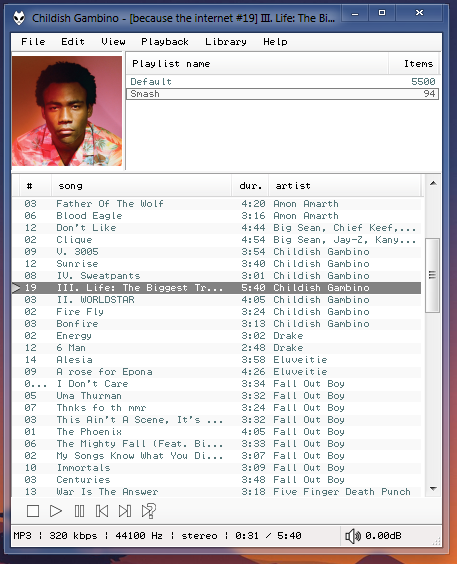Click the scrollbar down arrow

433,489
